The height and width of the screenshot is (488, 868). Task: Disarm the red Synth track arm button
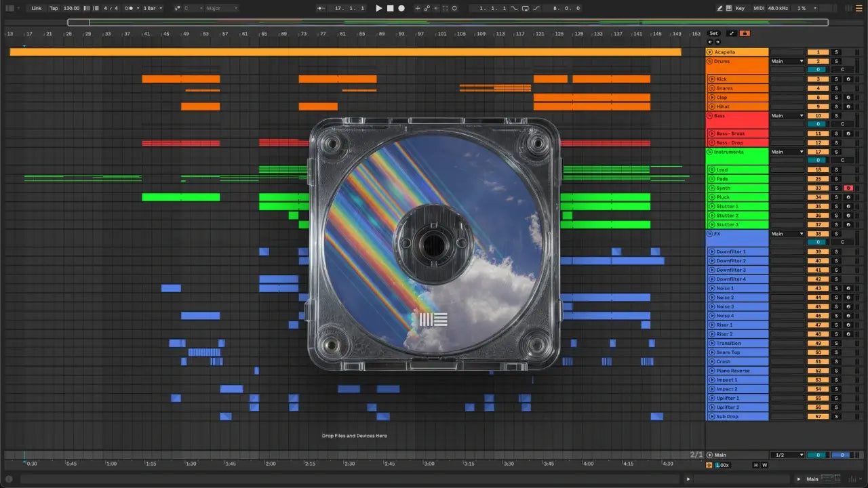click(x=848, y=188)
